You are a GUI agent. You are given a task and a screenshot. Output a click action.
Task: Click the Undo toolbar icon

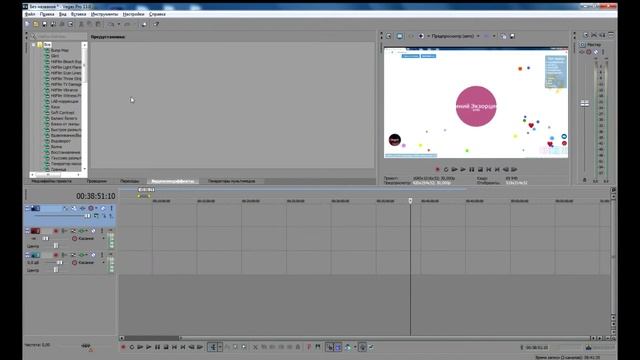point(111,24)
